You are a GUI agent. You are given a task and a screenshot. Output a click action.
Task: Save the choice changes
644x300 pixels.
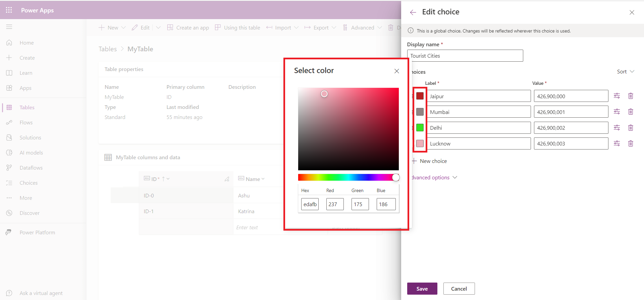pyautogui.click(x=422, y=289)
